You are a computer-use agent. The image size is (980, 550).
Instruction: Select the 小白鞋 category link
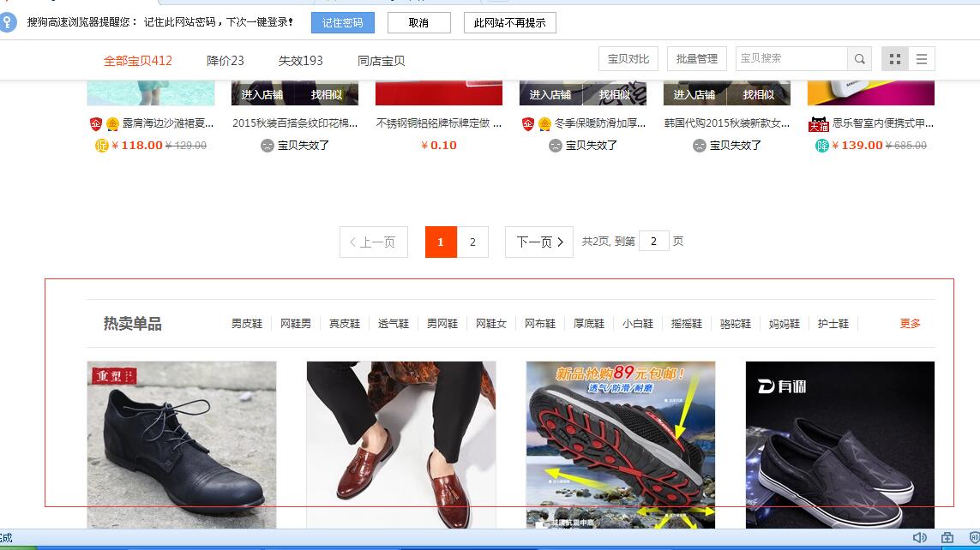pos(638,324)
